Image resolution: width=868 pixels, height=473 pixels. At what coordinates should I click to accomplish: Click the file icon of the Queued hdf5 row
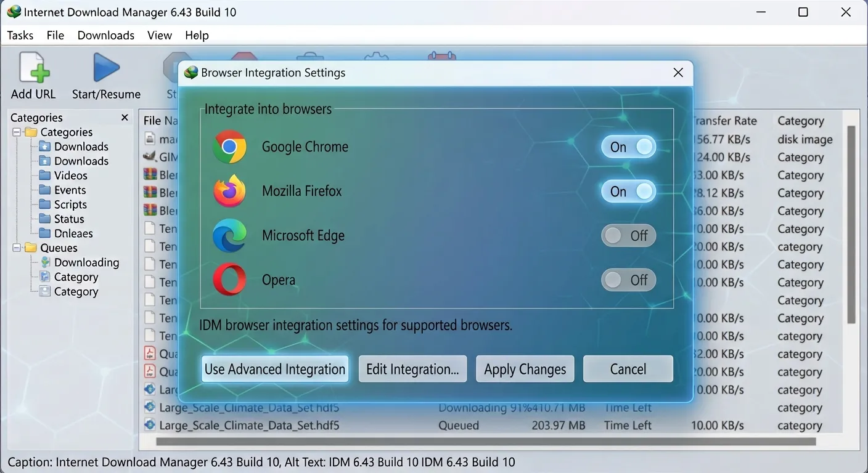click(150, 425)
